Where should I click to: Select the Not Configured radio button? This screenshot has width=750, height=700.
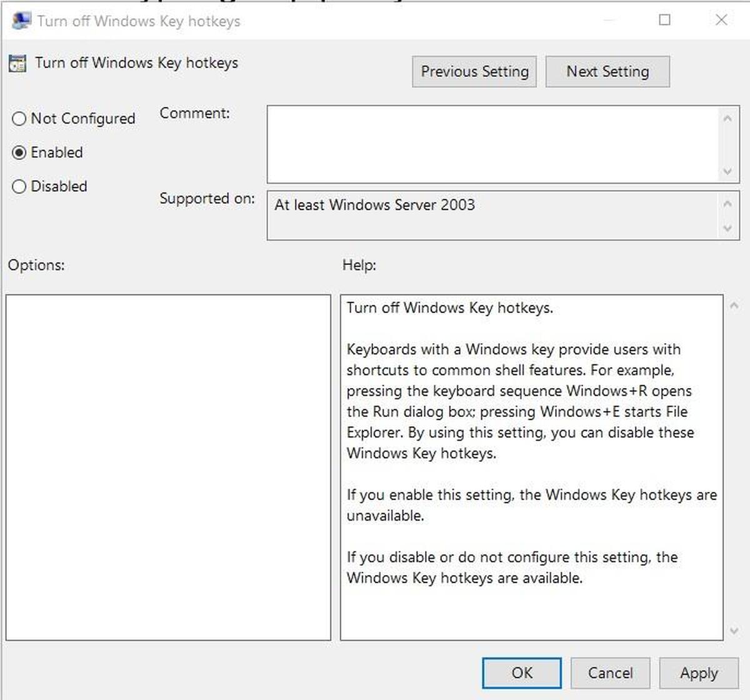click(x=19, y=119)
